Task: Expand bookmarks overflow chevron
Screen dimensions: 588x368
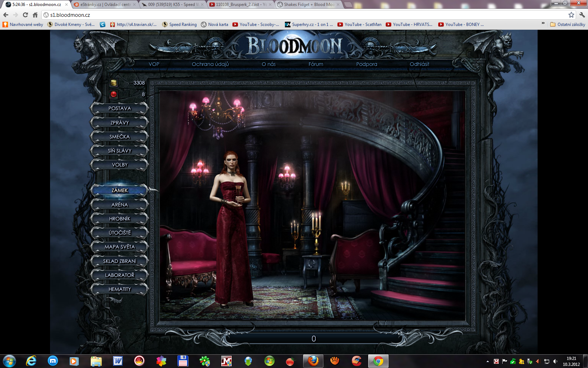Action: pos(543,23)
